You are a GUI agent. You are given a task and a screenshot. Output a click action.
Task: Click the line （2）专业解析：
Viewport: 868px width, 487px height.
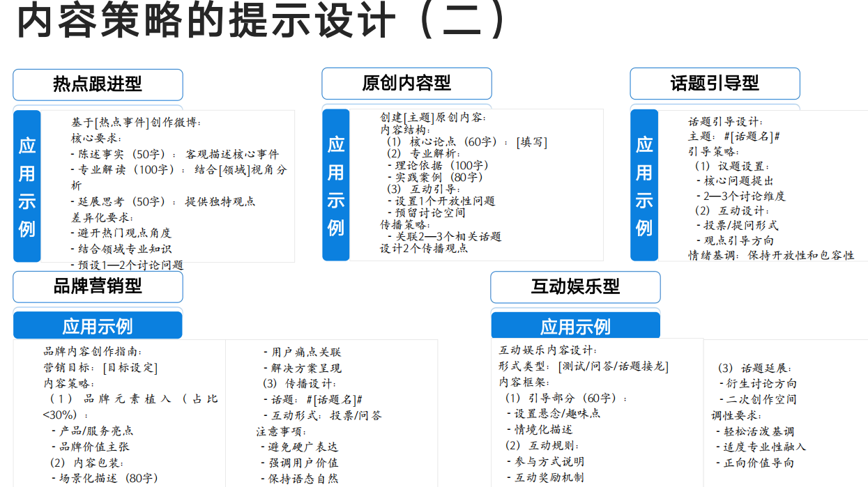422,154
